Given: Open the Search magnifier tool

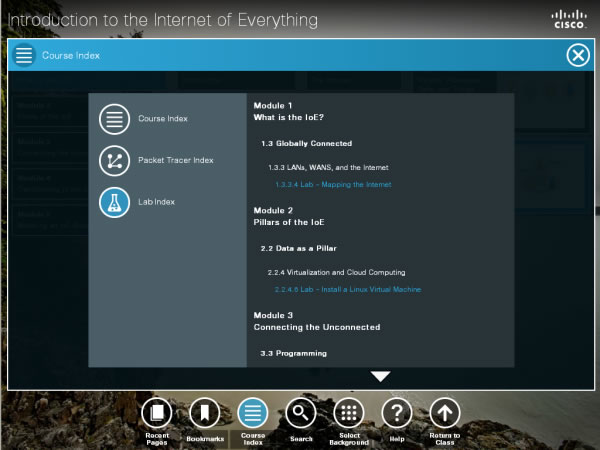Looking at the screenshot, I should (300, 412).
